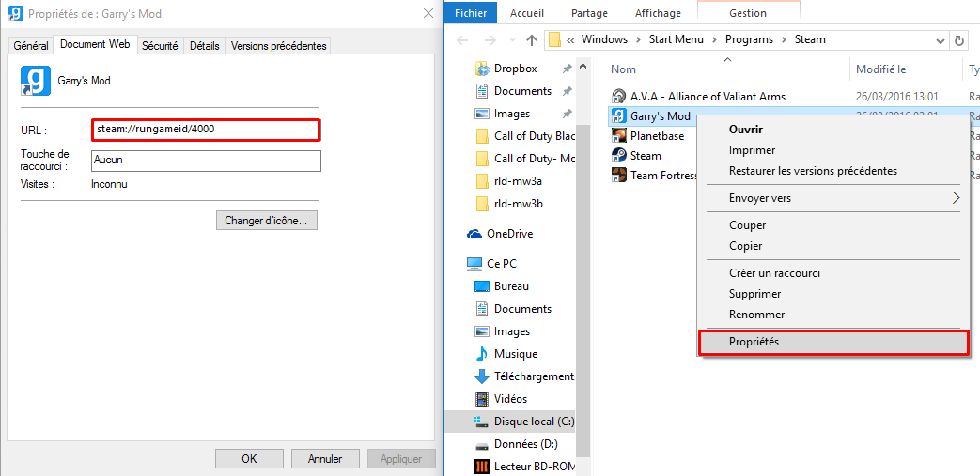The image size is (980, 476).
Task: Click the Explorer back arrow
Action: click(x=462, y=40)
